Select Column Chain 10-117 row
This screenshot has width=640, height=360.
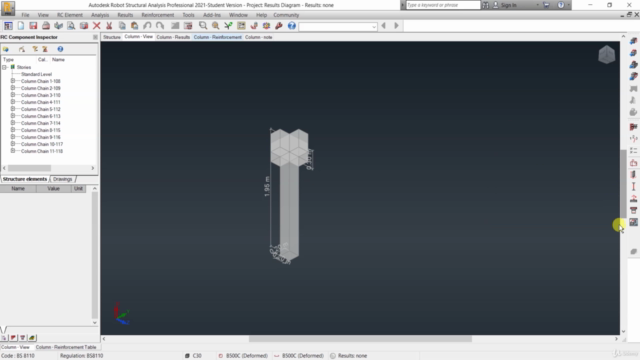(x=42, y=144)
